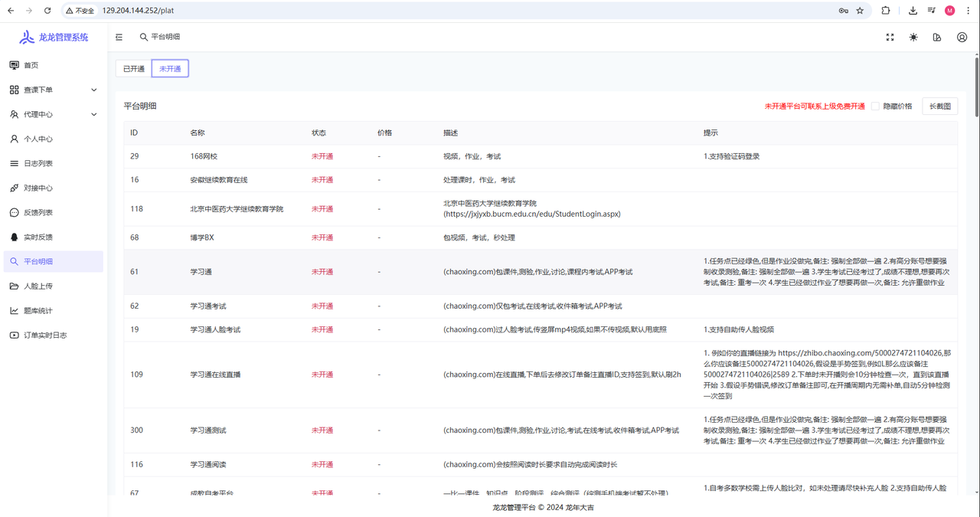Viewport: 980px width, 517px height.
Task: Open 题库统计 page
Action: (x=53, y=310)
